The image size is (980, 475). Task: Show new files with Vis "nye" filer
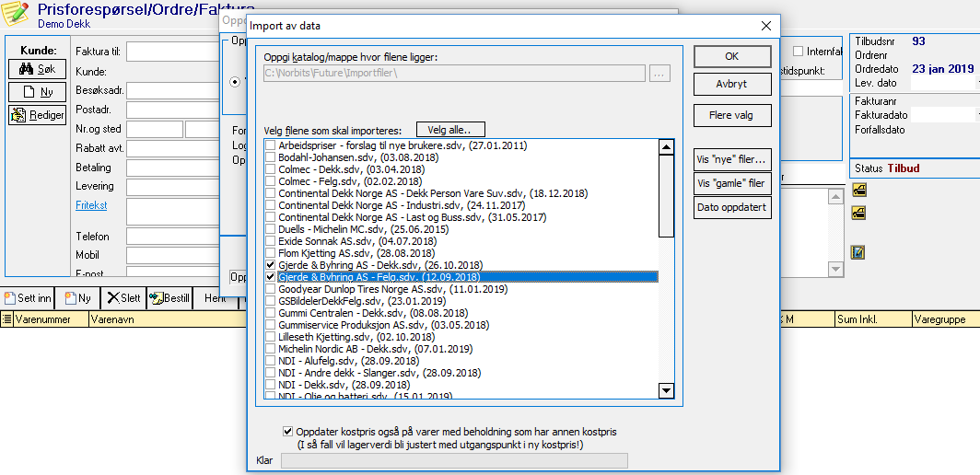[x=732, y=159]
